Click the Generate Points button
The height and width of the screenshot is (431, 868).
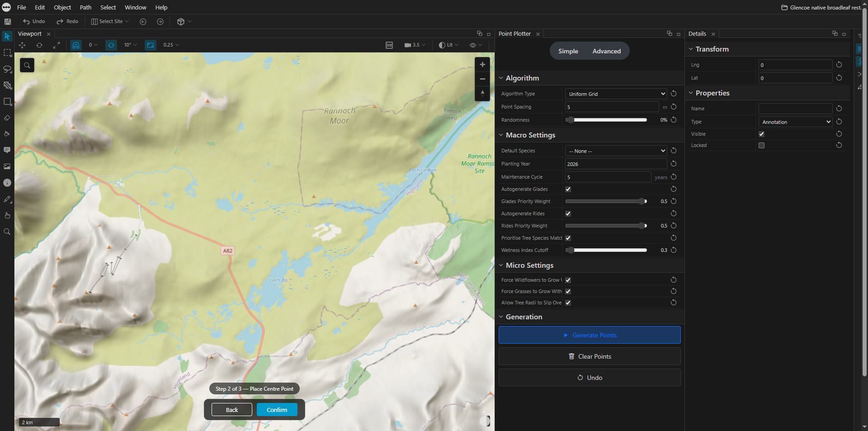[x=589, y=335]
